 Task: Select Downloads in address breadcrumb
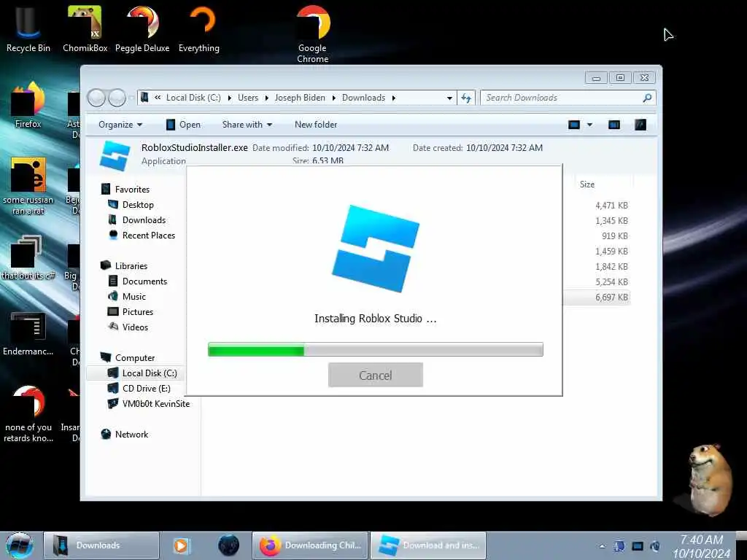[x=363, y=98]
